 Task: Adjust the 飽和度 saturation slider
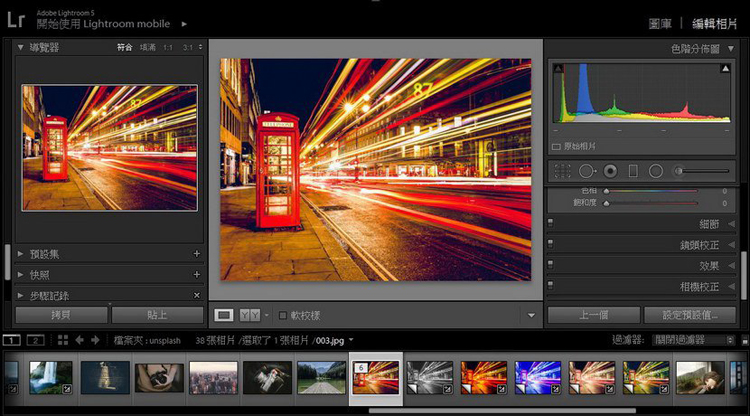[x=606, y=203]
